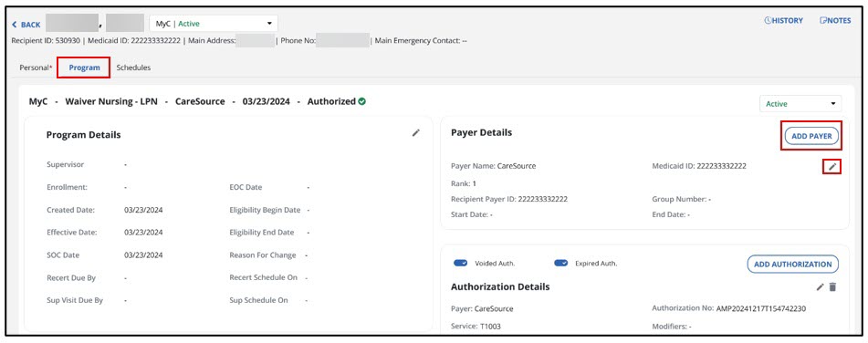Click the Eligibility Begin Date label
Image resolution: width=868 pixels, height=343 pixels.
pyautogui.click(x=266, y=210)
